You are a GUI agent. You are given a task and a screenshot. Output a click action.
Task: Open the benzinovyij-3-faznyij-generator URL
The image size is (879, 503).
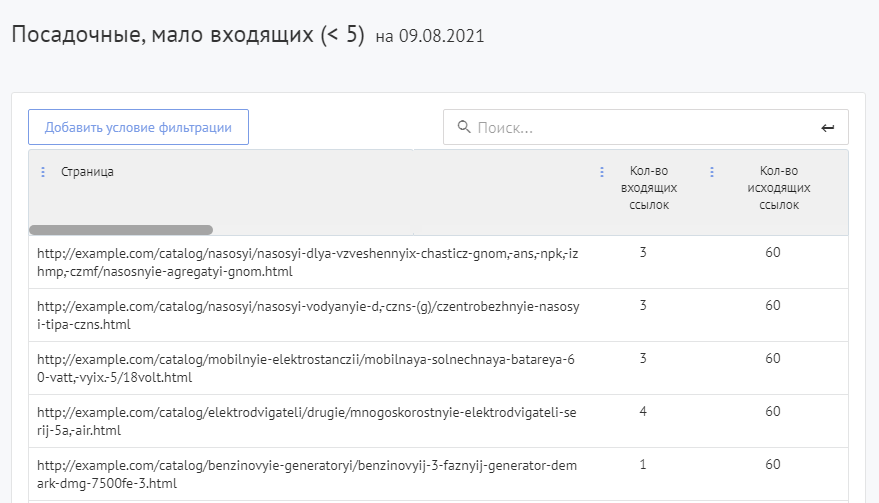pyautogui.click(x=307, y=474)
